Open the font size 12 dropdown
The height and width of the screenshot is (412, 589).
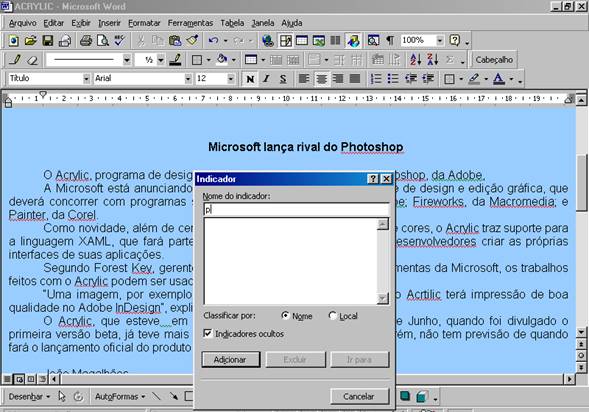[231, 79]
